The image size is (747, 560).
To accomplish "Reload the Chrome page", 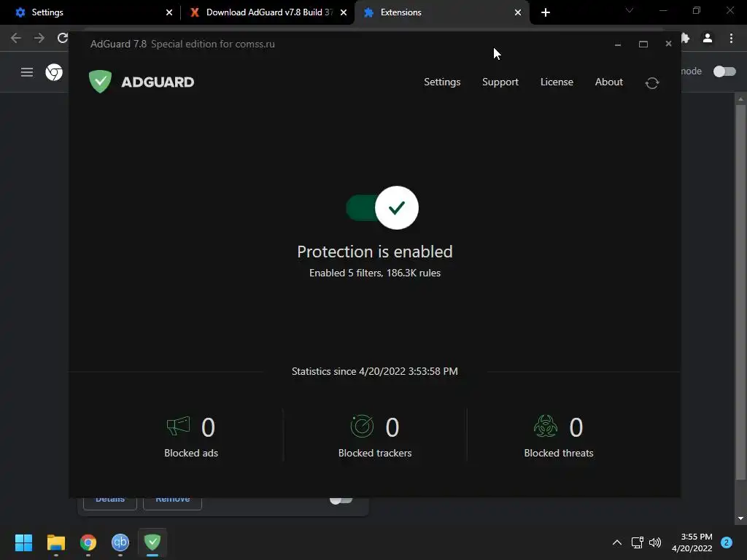I will coord(63,38).
